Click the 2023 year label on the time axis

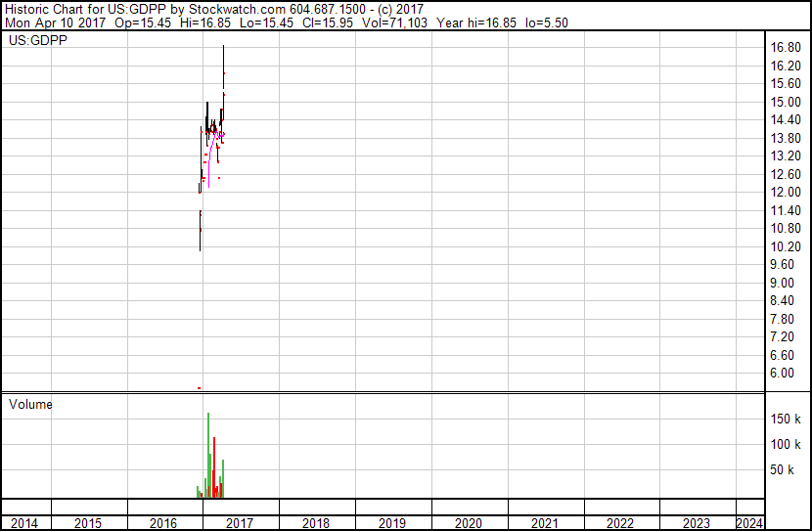pyautogui.click(x=697, y=523)
